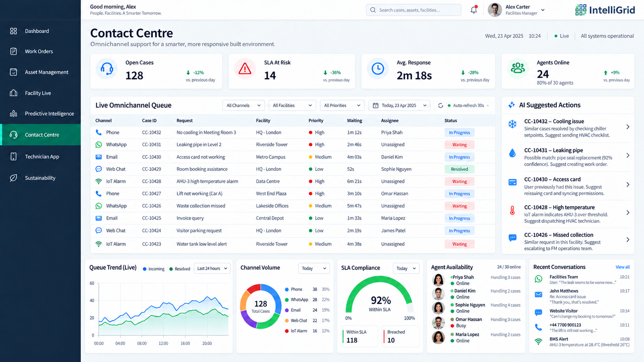The width and height of the screenshot is (644, 362).
Task: Click the Avg. Response clock icon
Action: pos(377,69)
